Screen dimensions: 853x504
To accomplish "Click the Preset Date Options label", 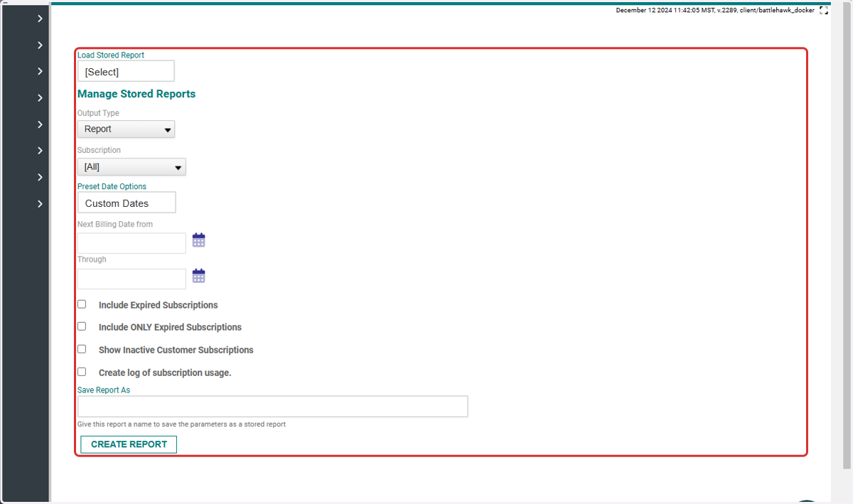I will (x=112, y=186).
